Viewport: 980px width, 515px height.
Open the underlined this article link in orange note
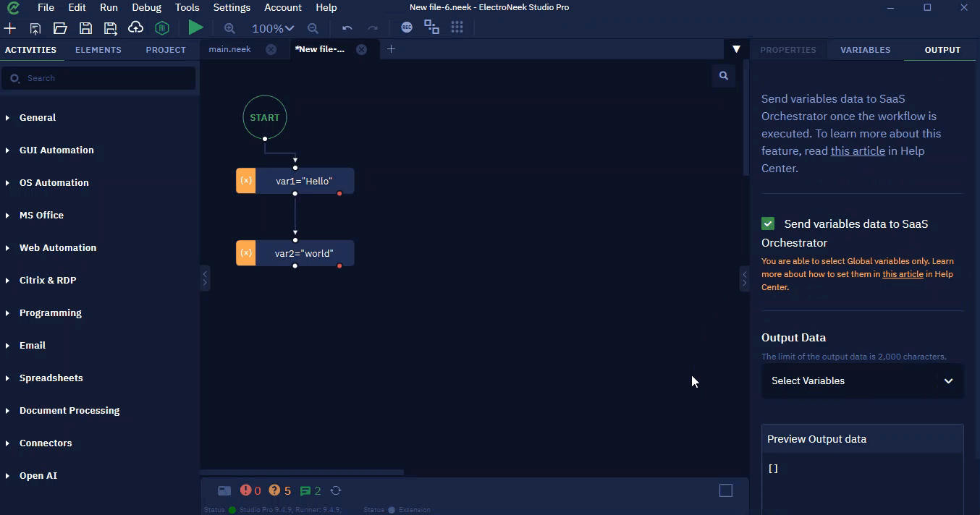[903, 274]
